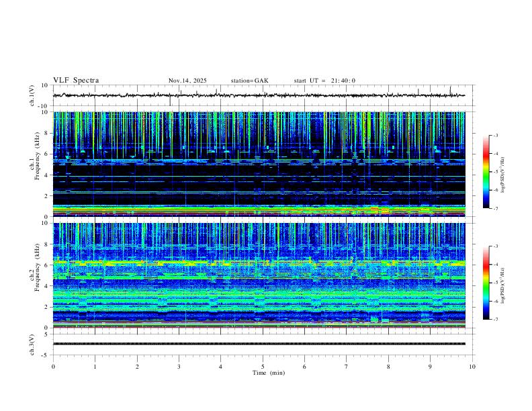532x411 pixels.
Task: Click the "8" kHz tick on ch.1 frequency axis
Action: pyautogui.click(x=47, y=133)
